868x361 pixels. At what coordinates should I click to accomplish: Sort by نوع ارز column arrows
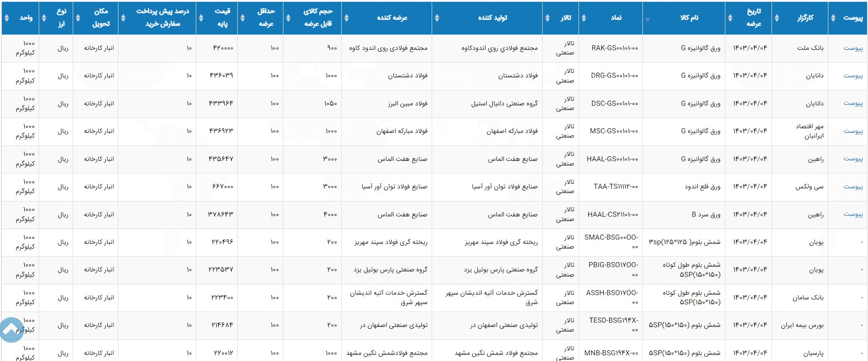pos(44,18)
